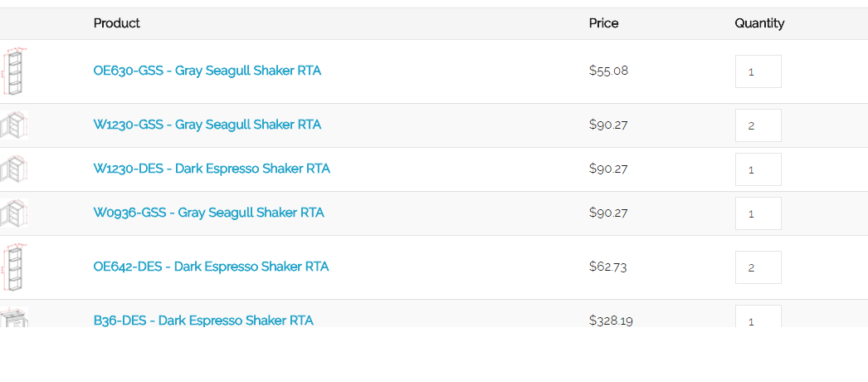Select the Product column header

(117, 23)
